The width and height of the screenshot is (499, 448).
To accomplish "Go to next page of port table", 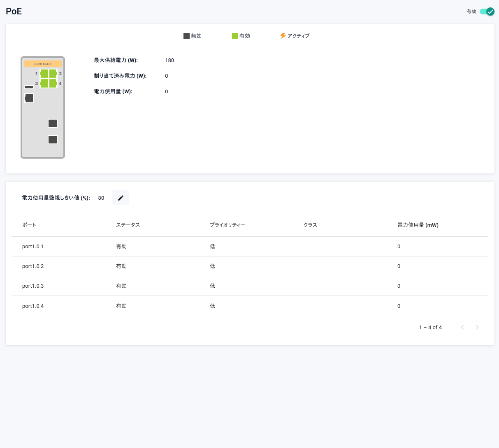I will (477, 327).
